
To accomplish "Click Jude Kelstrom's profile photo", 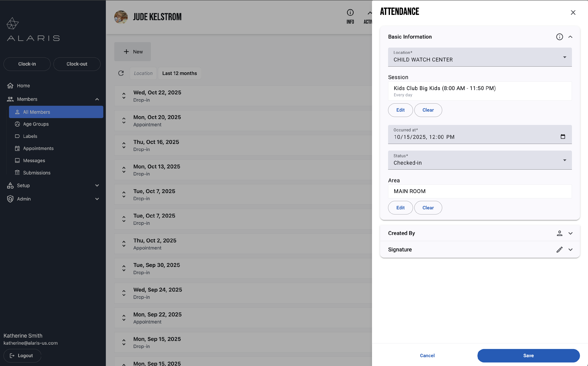I will point(121,17).
